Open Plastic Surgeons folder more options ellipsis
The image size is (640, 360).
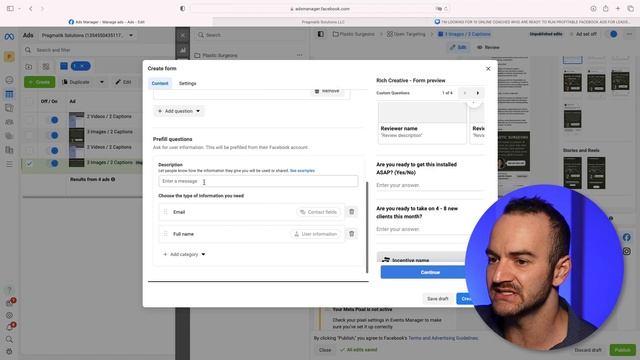tap(300, 55)
